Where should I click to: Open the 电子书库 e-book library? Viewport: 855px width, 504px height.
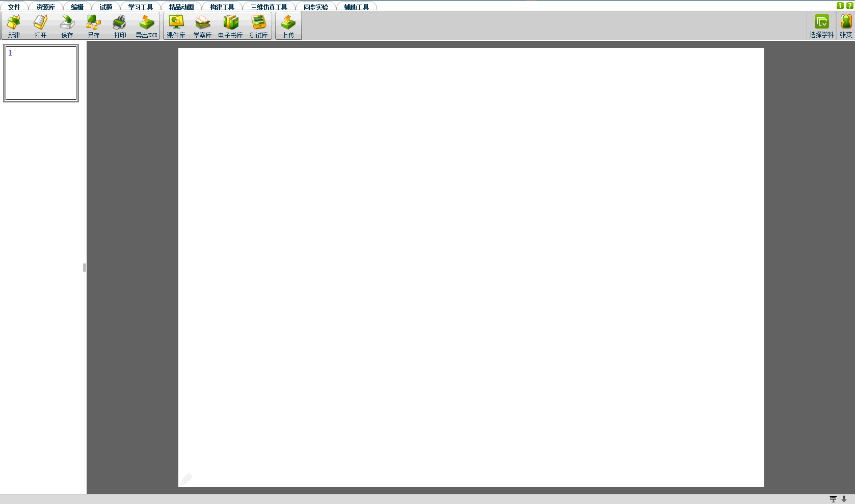(x=230, y=26)
